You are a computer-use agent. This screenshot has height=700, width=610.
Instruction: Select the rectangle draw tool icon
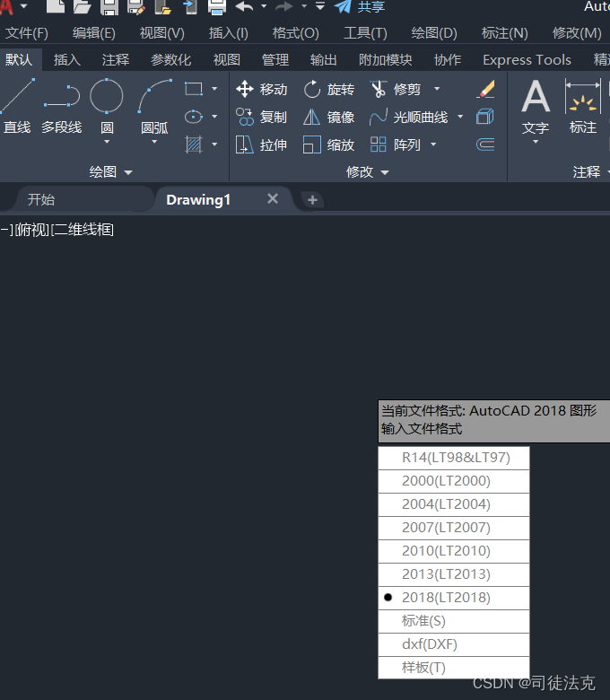(x=194, y=89)
